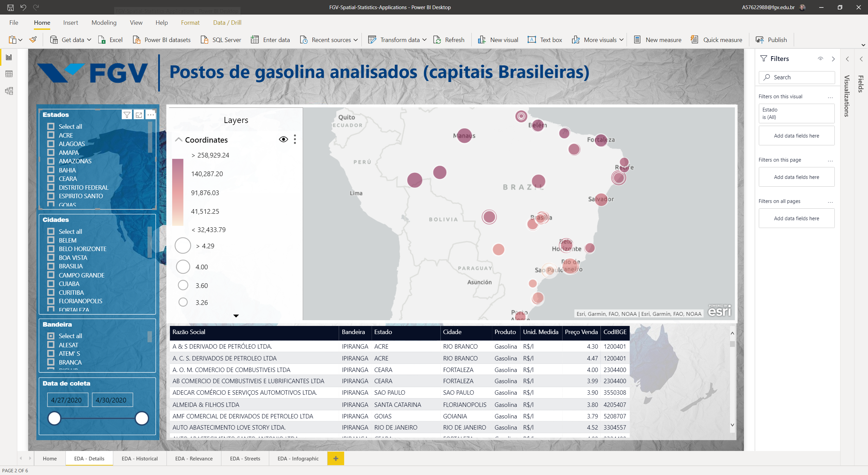Click the Format painter icon
Image resolution: width=868 pixels, height=475 pixels.
tap(33, 40)
